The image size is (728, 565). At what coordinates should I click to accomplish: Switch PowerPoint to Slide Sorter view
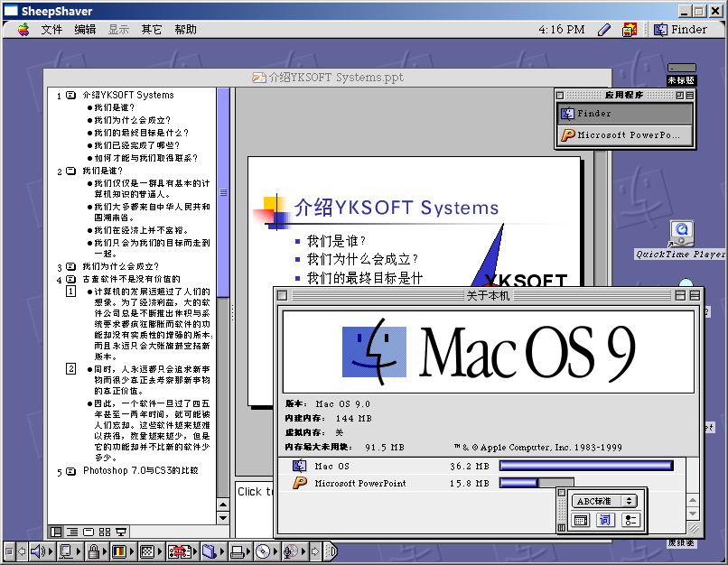coord(105,532)
